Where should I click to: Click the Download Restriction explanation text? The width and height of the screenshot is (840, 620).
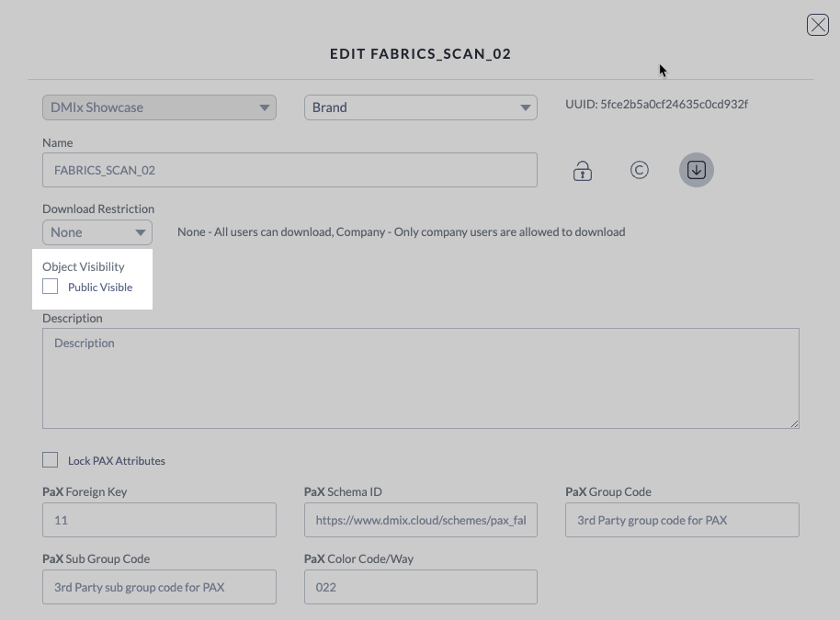[x=402, y=231]
